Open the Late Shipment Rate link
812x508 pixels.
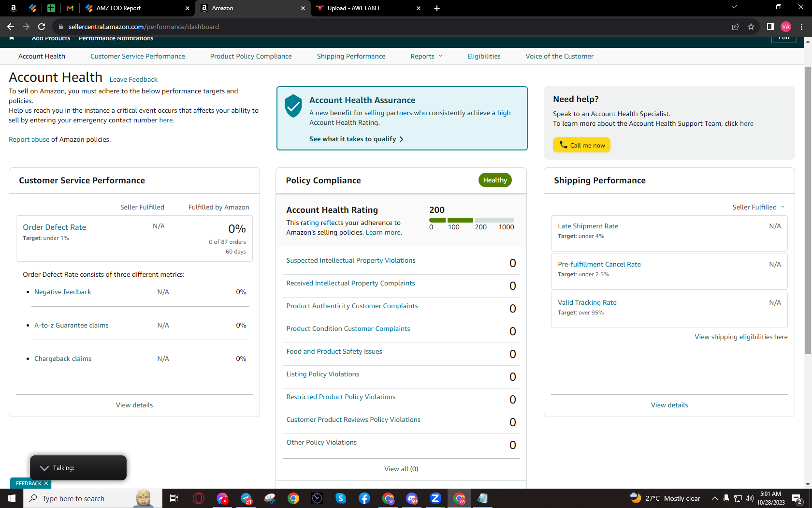(x=588, y=226)
